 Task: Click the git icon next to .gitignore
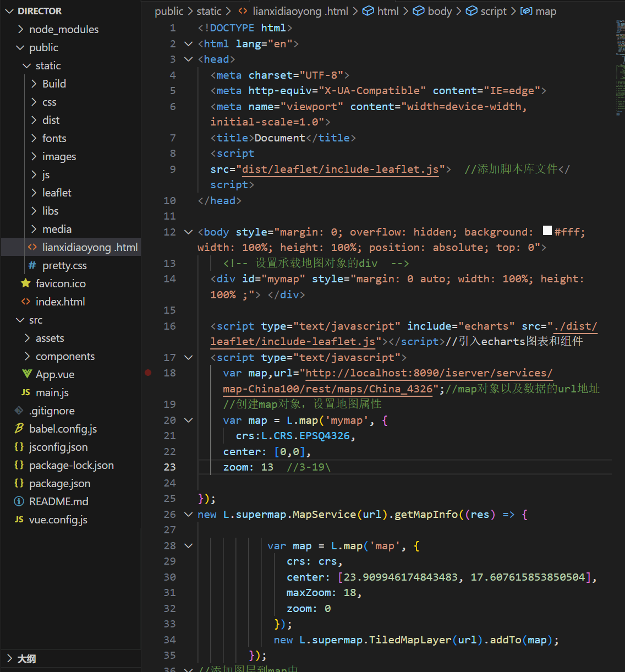pyautogui.click(x=19, y=411)
